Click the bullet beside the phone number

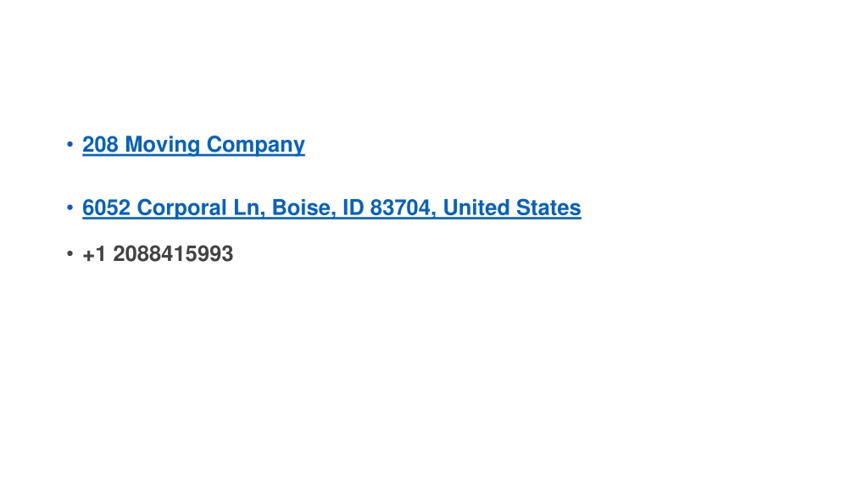point(70,254)
